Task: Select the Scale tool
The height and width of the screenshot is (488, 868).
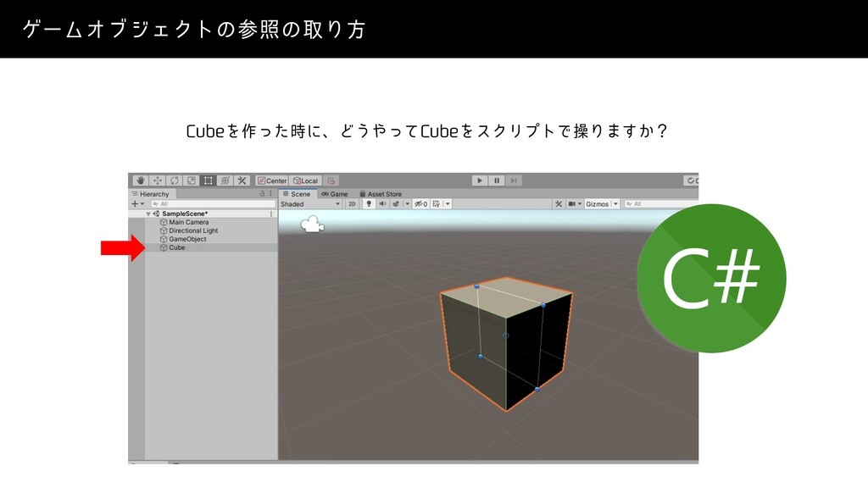Action: [191, 180]
